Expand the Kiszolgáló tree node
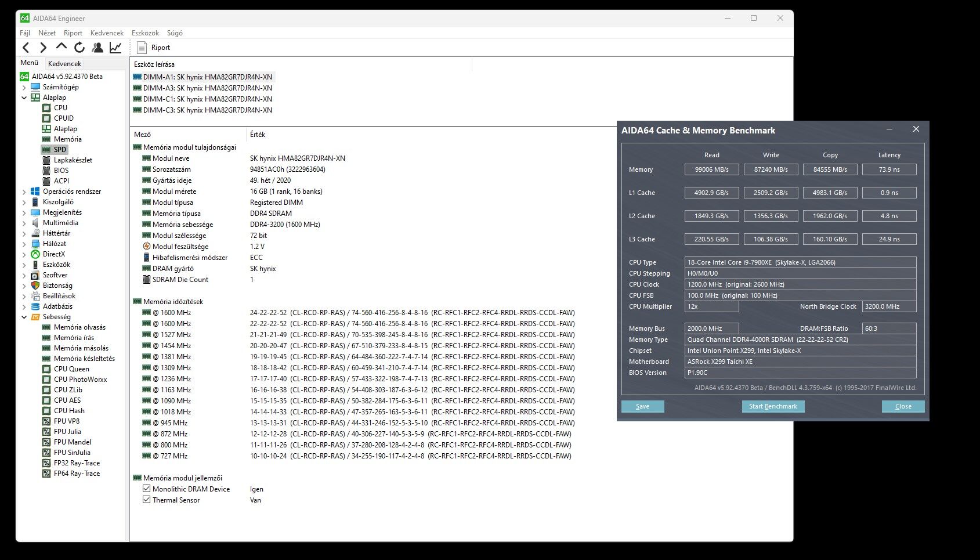Viewport: 980px width, 560px height. point(24,203)
